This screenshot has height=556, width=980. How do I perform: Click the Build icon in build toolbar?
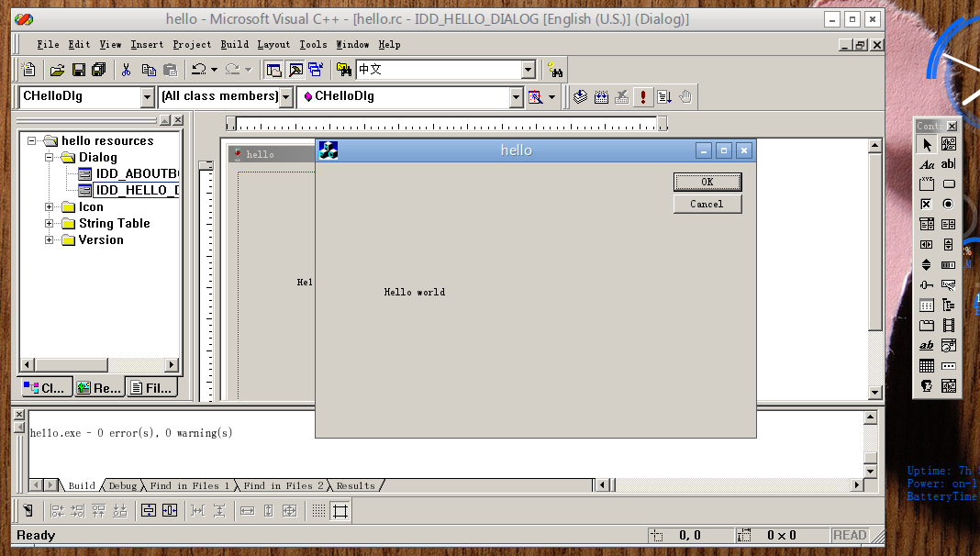point(601,97)
